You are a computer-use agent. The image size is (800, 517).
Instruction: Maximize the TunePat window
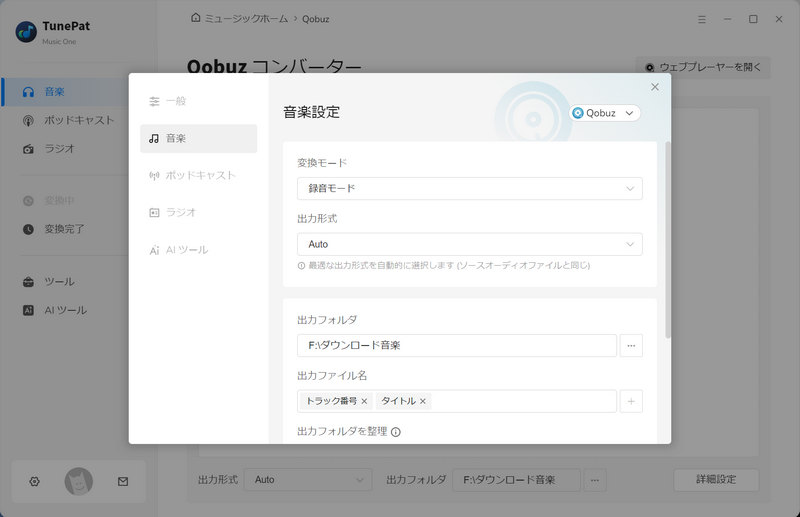(x=753, y=19)
